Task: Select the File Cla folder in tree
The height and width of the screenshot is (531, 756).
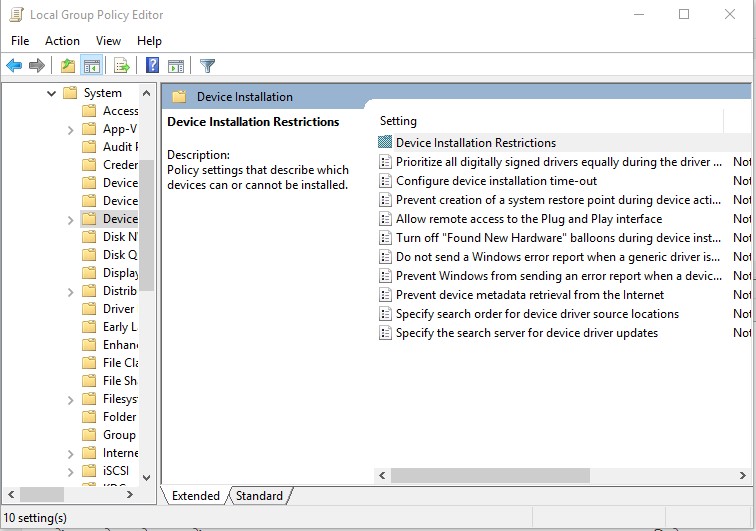Action: pos(121,363)
